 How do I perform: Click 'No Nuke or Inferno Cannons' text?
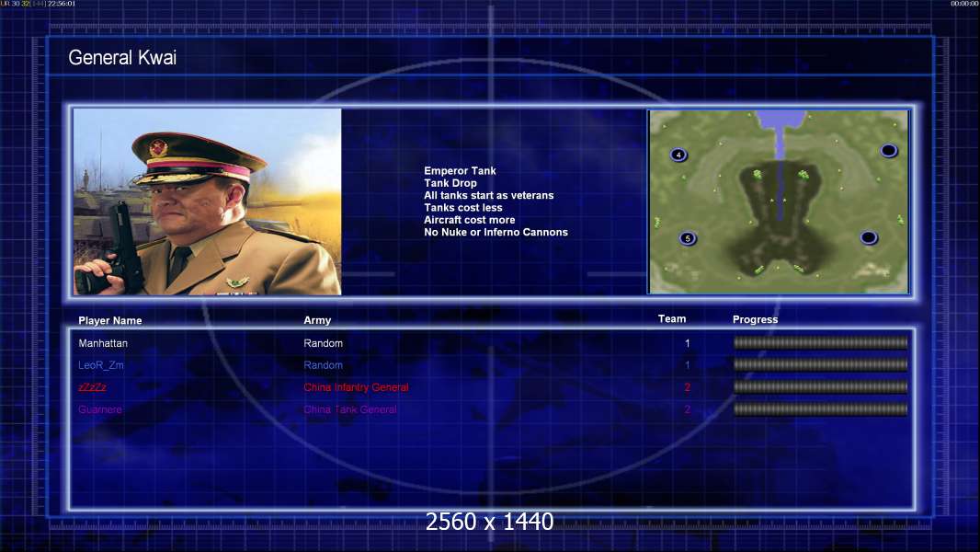[496, 232]
